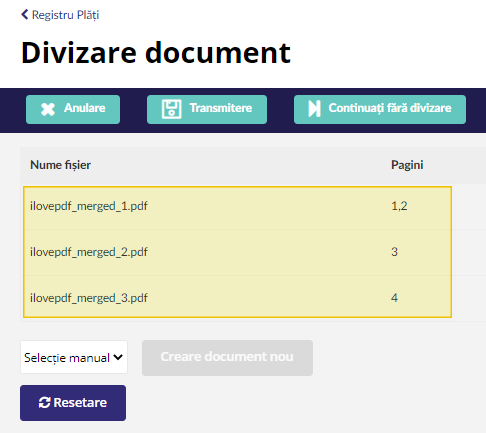Click the floppy disk icon on Transmitere
This screenshot has height=433, width=486.
click(171, 109)
